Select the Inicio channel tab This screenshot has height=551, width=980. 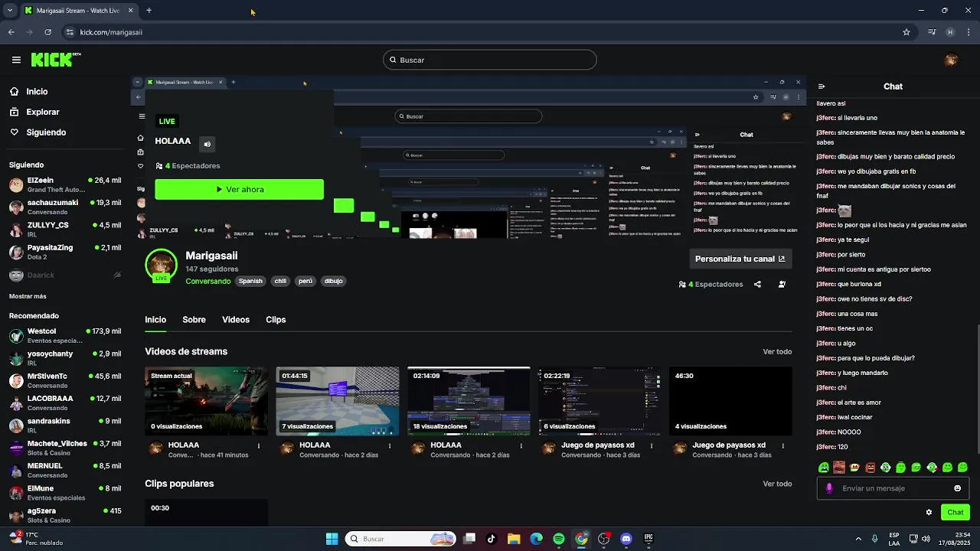tap(155, 320)
